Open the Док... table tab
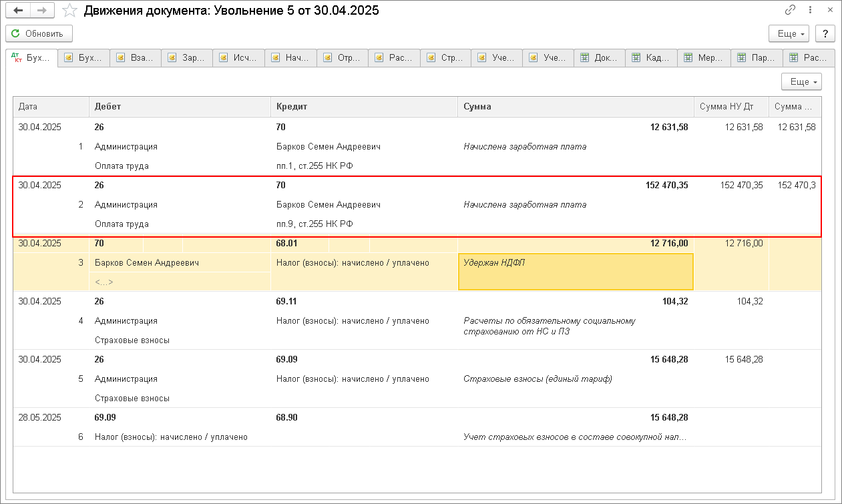 (600, 58)
